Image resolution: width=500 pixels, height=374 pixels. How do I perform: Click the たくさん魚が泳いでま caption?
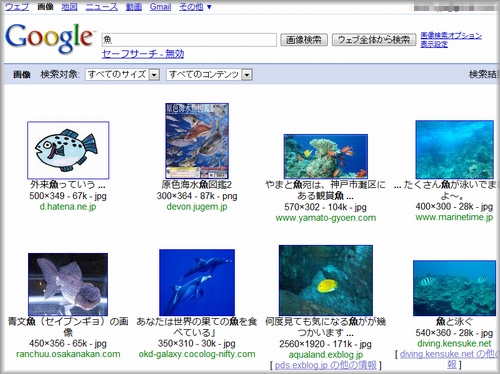pyautogui.click(x=450, y=184)
